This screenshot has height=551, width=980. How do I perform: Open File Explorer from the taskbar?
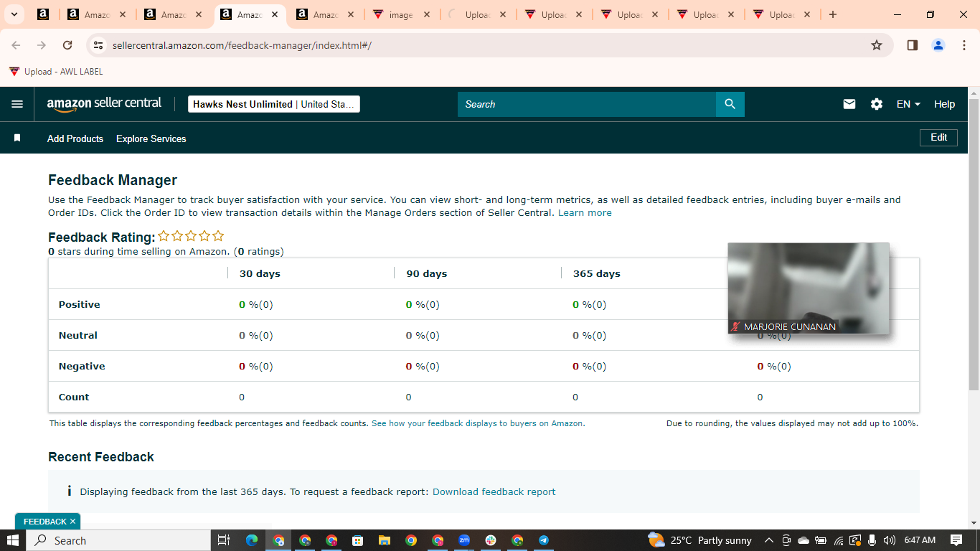click(384, 540)
